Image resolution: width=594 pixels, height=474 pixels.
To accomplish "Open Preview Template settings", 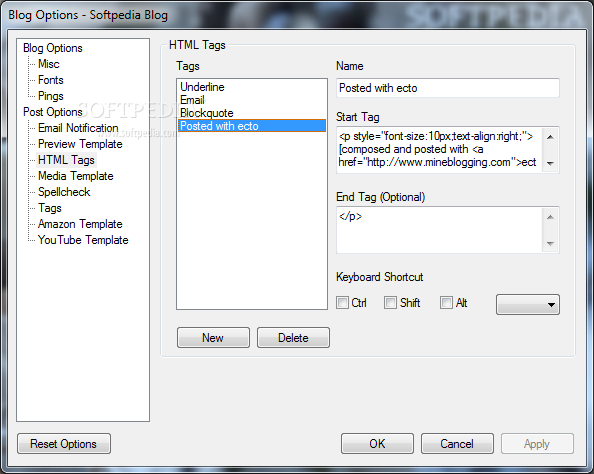I will (80, 144).
